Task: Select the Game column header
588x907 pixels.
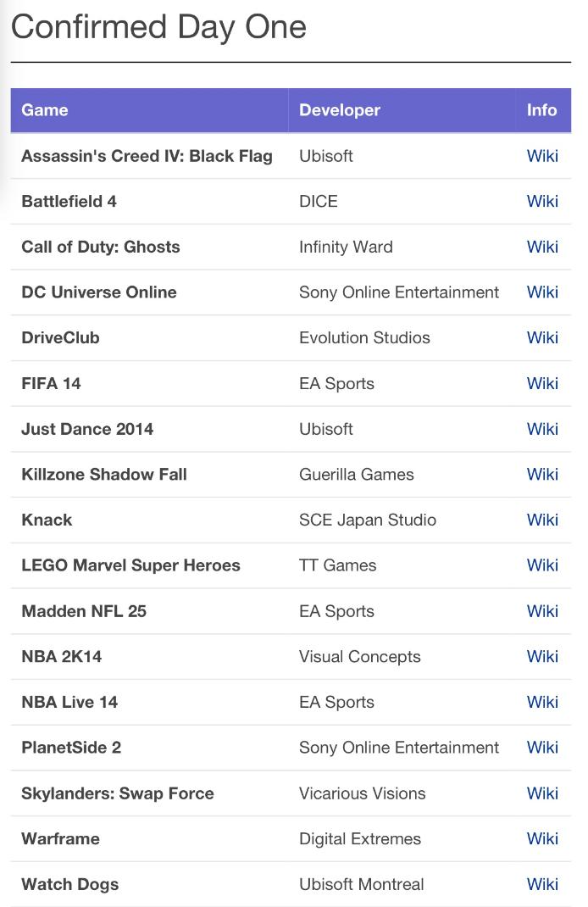Action: pos(44,110)
